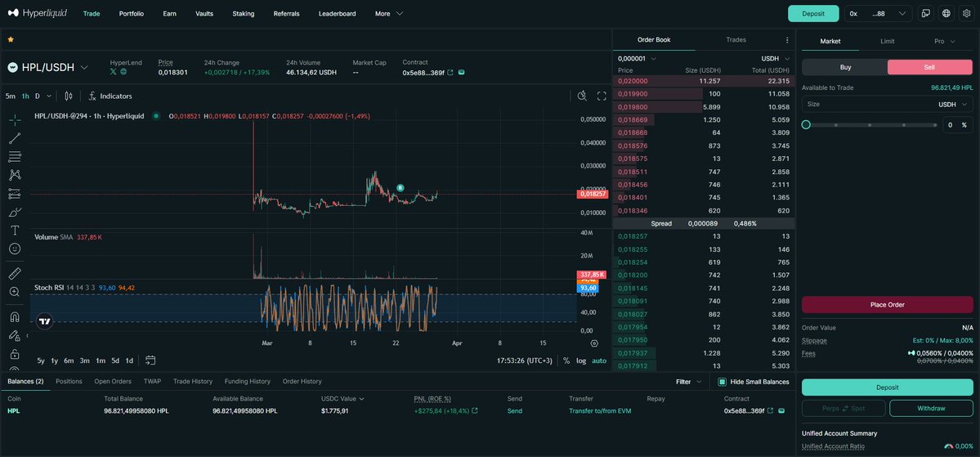Toggle log scale on chart
The width and height of the screenshot is (980, 457).
tap(581, 360)
